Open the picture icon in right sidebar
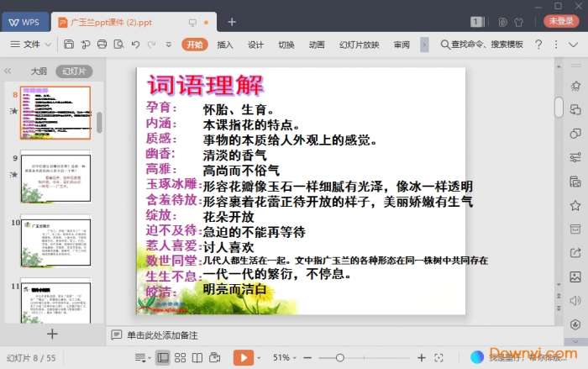This screenshot has height=369, width=588. click(575, 277)
